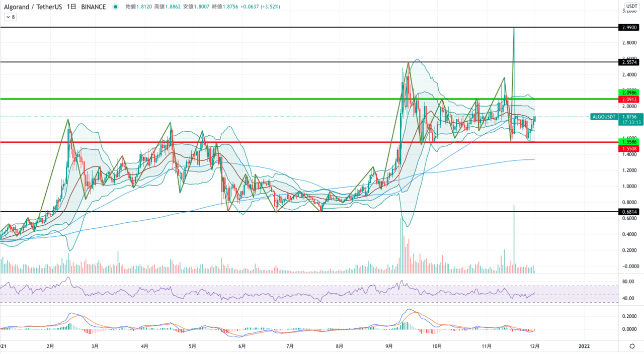Expand the collapsed indicators legend showing 8

tap(10, 17)
